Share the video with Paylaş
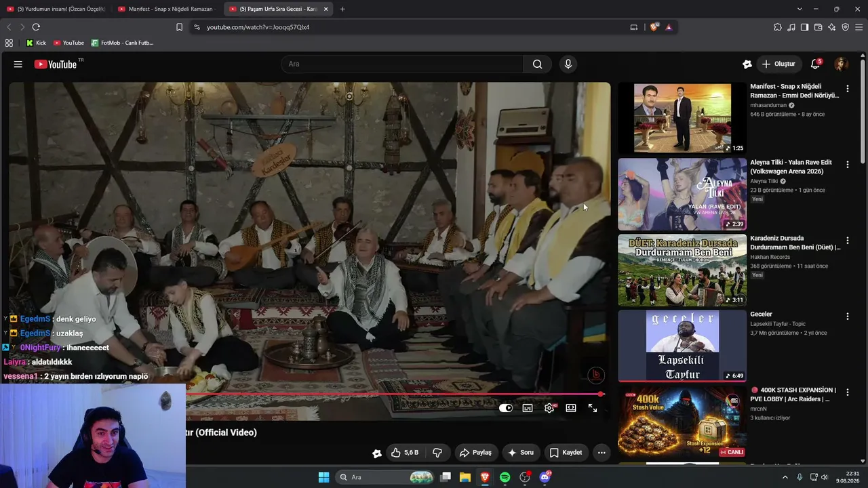The image size is (868, 488). pos(475,453)
